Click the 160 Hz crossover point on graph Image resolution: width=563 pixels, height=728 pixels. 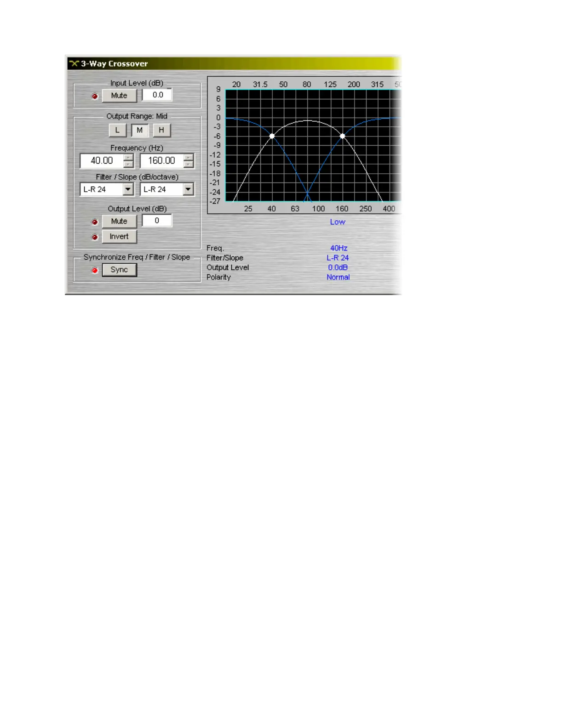(x=342, y=136)
